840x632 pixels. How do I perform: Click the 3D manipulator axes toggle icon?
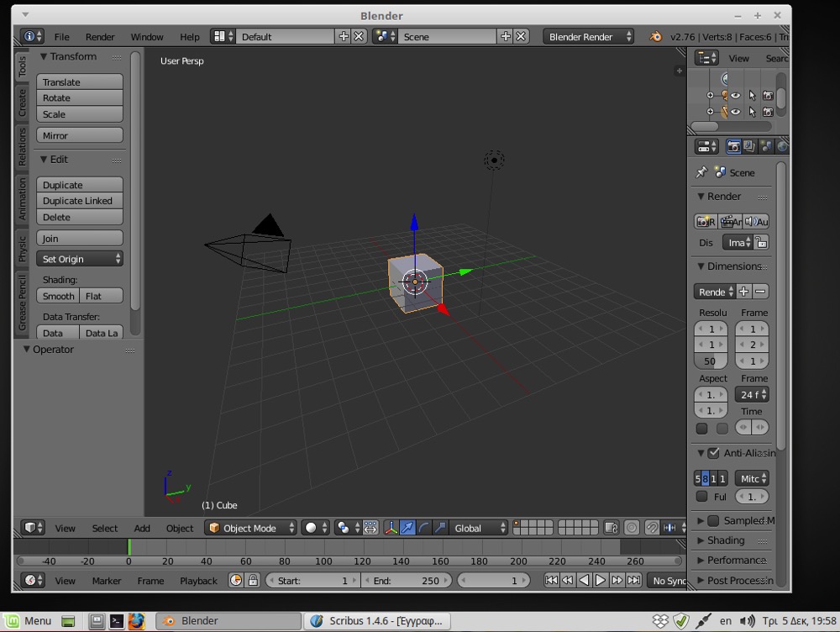click(391, 528)
